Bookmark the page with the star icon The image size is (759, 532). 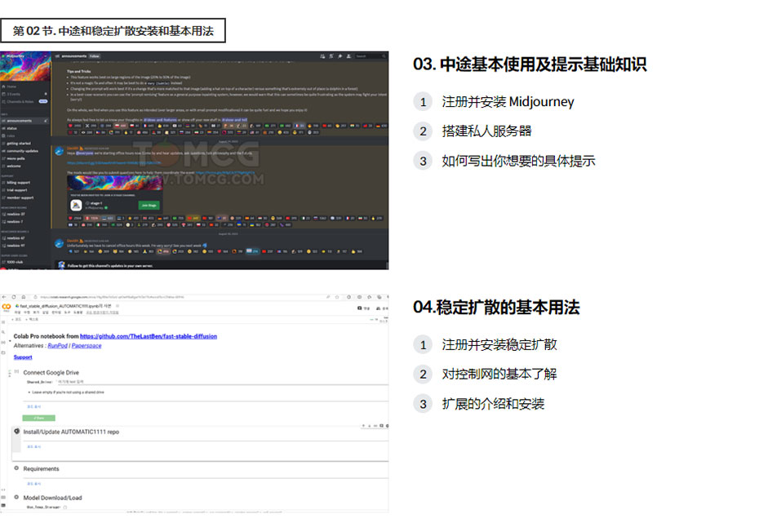pos(337,297)
